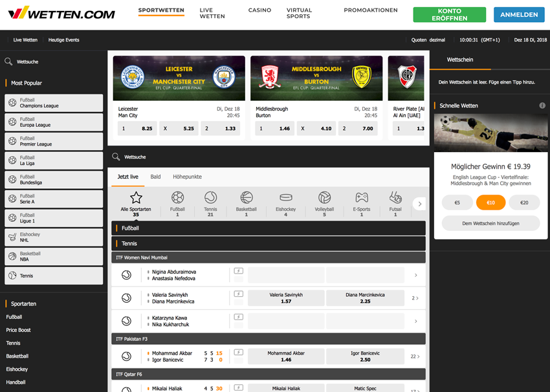The image size is (550, 392).
Task: Click the football icon beside Serie A
Action: pos(12,199)
